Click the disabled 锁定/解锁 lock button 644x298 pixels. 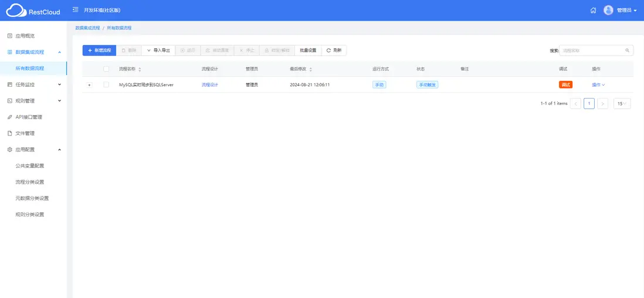277,50
